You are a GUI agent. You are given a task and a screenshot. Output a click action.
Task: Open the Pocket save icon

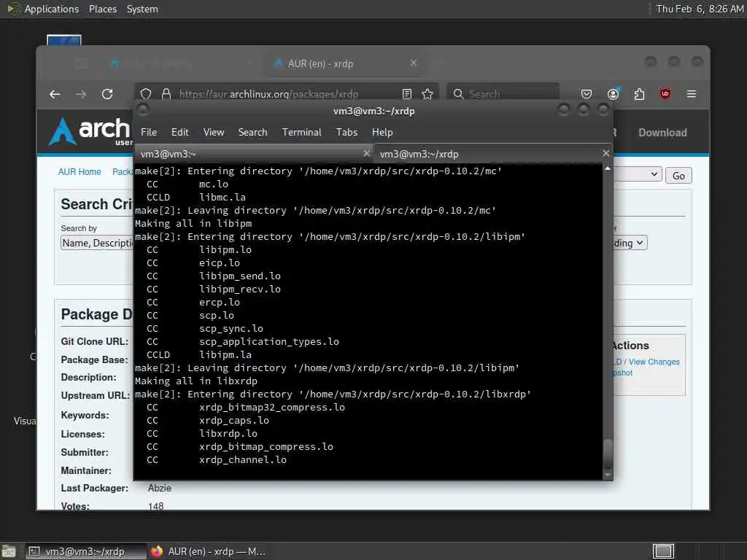tap(587, 94)
